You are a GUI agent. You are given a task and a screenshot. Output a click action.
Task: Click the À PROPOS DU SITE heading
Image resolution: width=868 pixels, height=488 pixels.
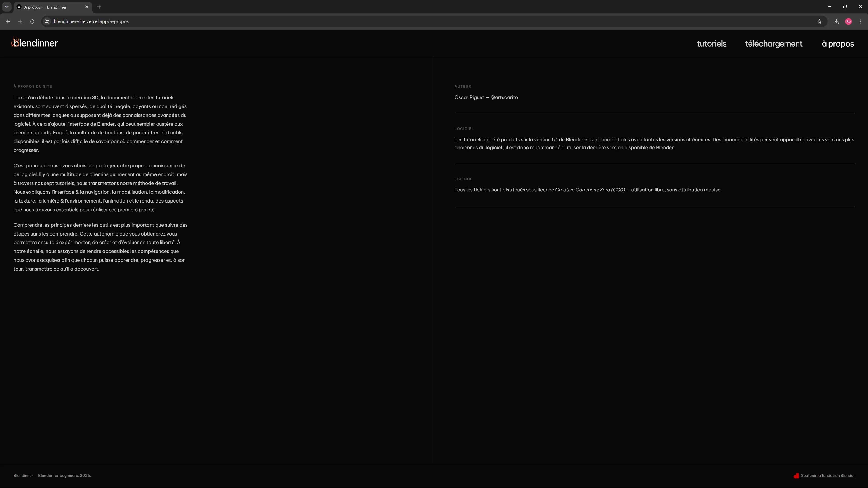tap(33, 87)
